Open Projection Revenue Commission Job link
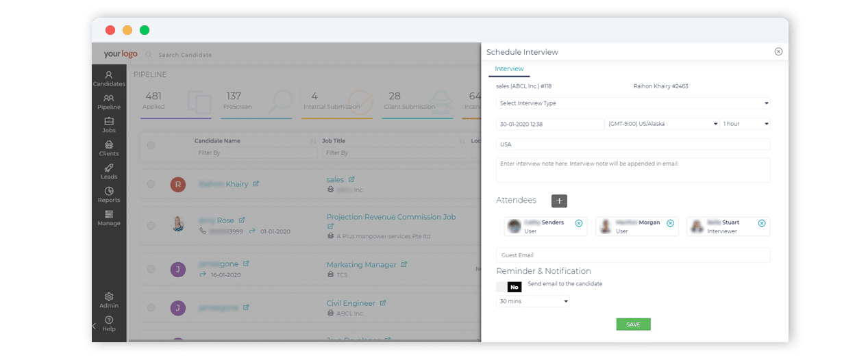868x360 pixels. [391, 217]
